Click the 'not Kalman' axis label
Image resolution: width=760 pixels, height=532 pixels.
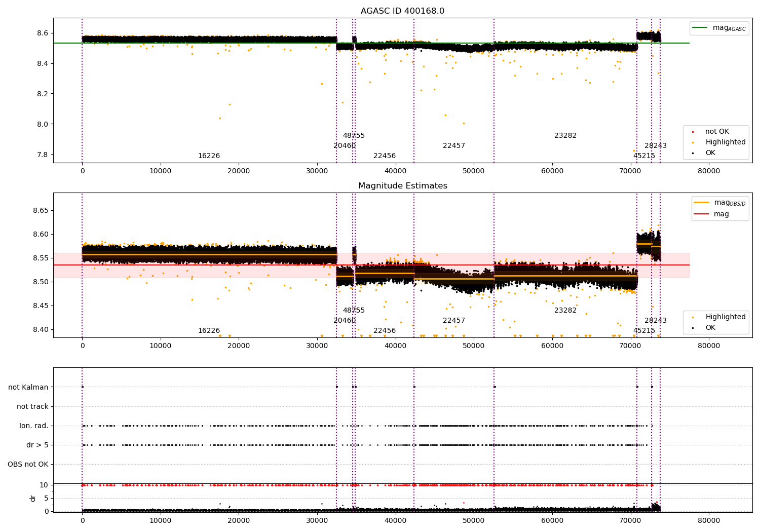(28, 388)
